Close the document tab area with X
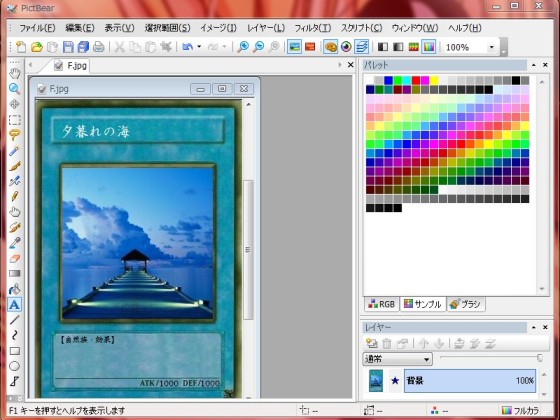The width and height of the screenshot is (560, 420). click(x=351, y=65)
